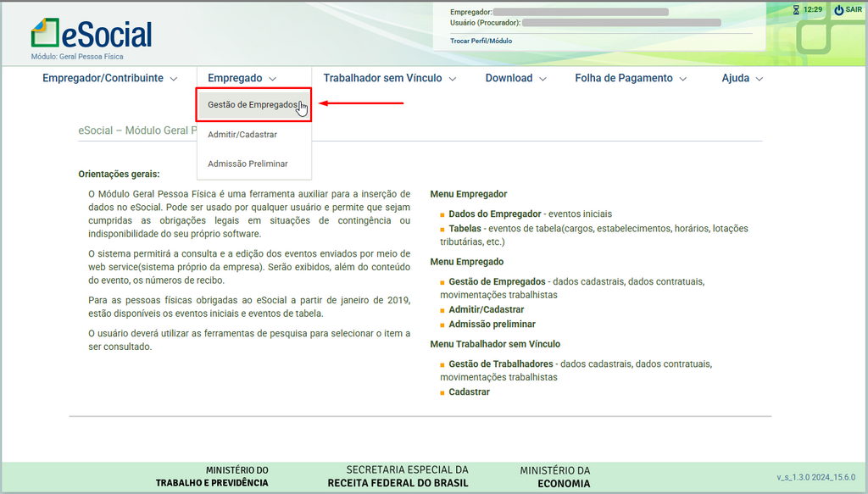Open Dados do Empregador link
The width and height of the screenshot is (868, 494).
495,214
